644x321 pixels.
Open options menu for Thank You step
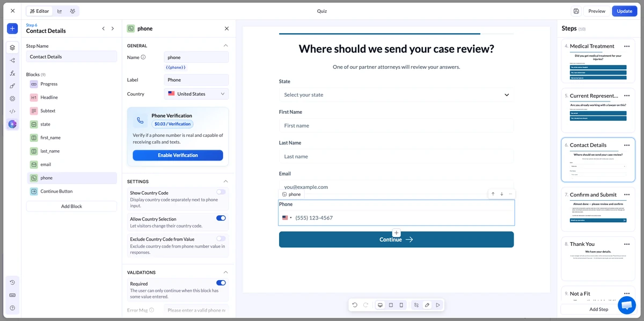tap(627, 244)
